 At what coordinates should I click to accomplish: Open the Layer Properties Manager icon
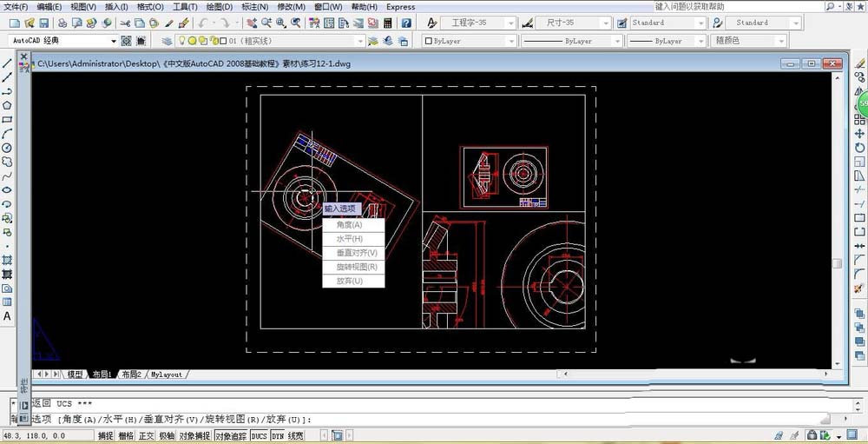click(167, 41)
